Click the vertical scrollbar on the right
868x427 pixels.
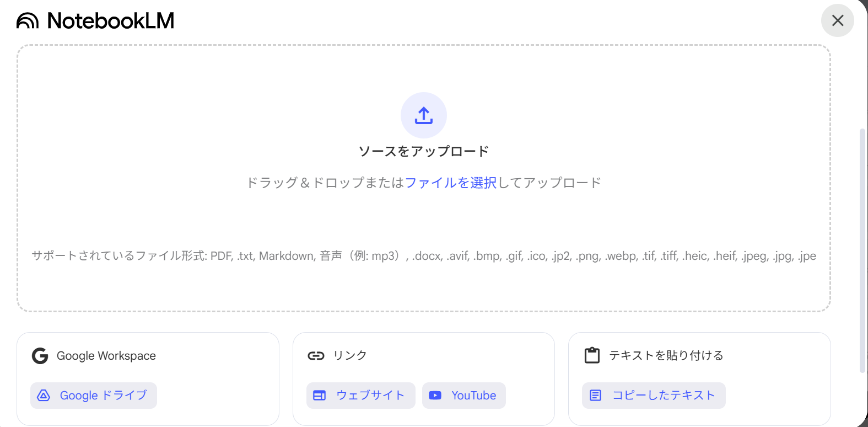point(862,248)
